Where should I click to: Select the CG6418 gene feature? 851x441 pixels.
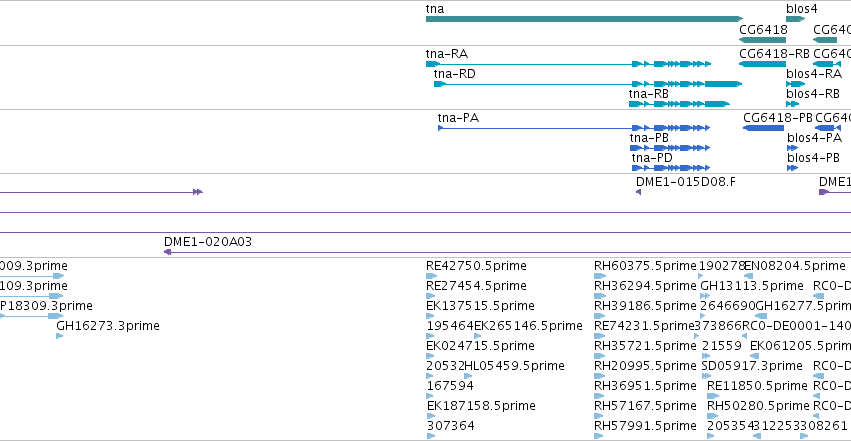click(763, 40)
